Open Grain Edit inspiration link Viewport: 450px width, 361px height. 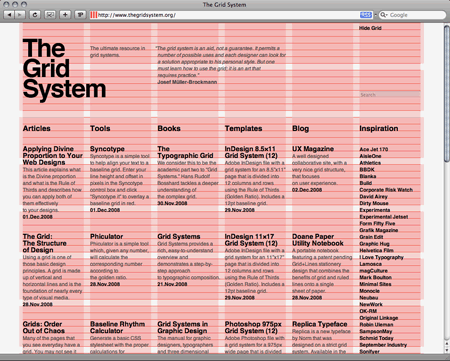(371, 237)
